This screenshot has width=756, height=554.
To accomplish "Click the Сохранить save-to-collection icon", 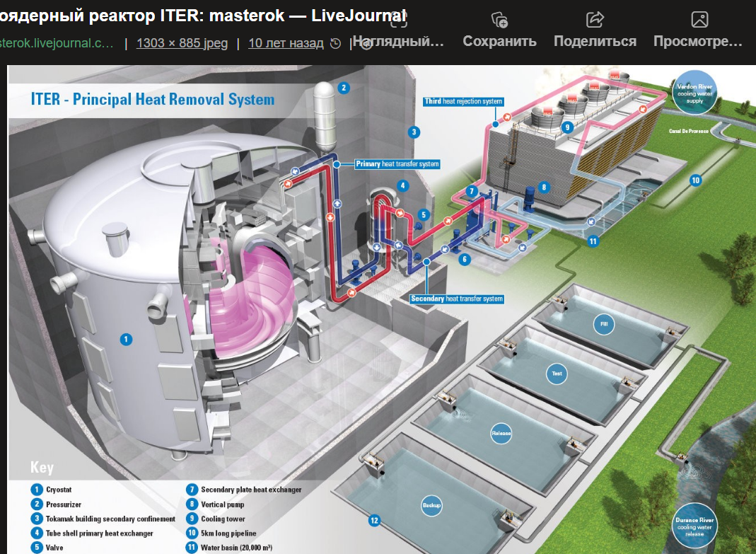I will pos(499,20).
